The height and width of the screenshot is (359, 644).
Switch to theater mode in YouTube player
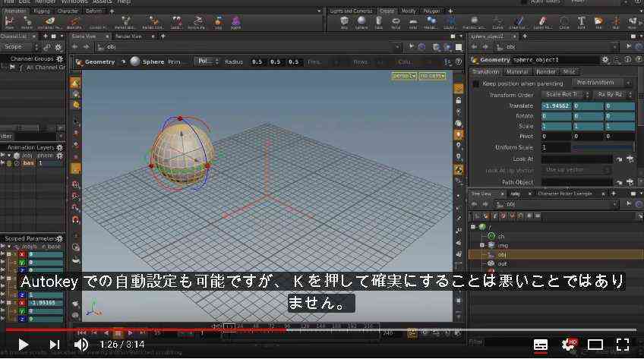(595, 345)
